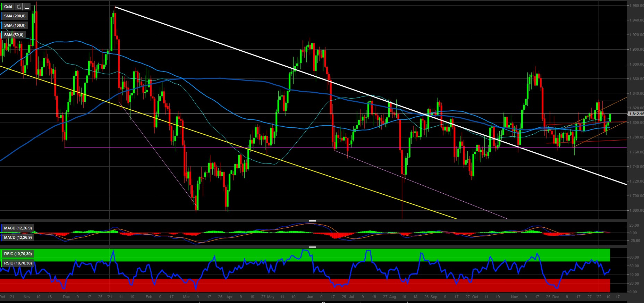644x303 pixels.
Task: Click the '21 date axis label
Action: point(109,297)
